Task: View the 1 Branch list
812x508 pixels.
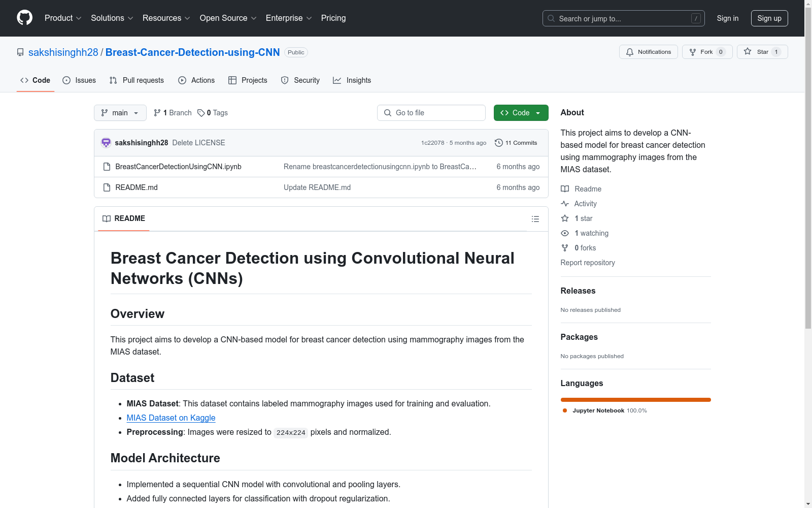Action: [x=173, y=113]
